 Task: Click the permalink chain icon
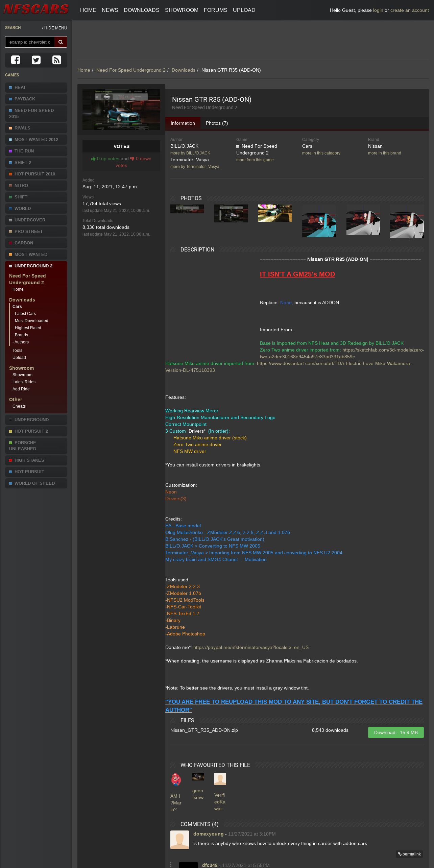click(400, 854)
